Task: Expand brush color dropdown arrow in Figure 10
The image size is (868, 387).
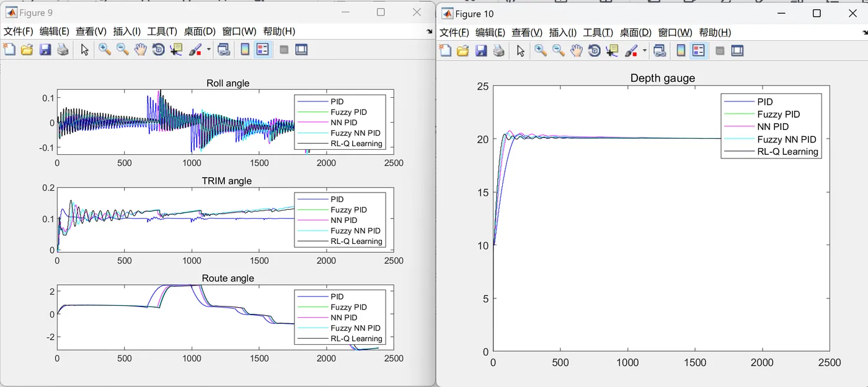Action: click(645, 51)
